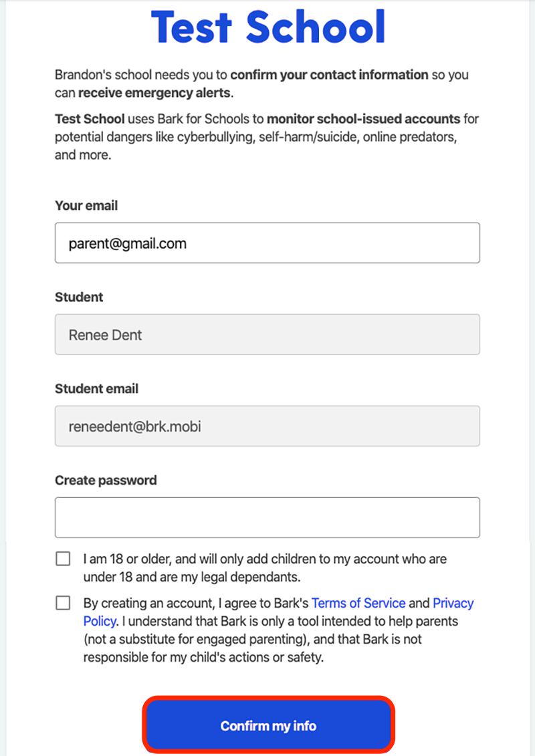Click the legal dependants statement text

point(265,568)
